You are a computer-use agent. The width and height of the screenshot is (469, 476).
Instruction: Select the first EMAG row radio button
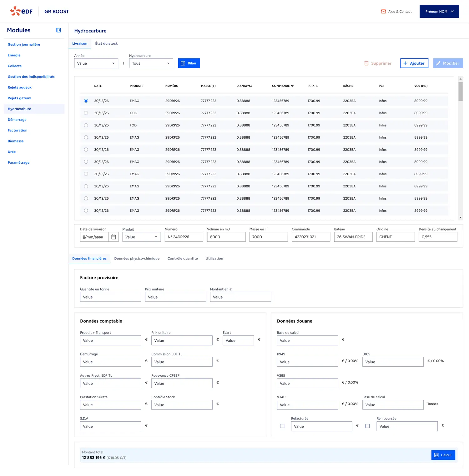86,101
